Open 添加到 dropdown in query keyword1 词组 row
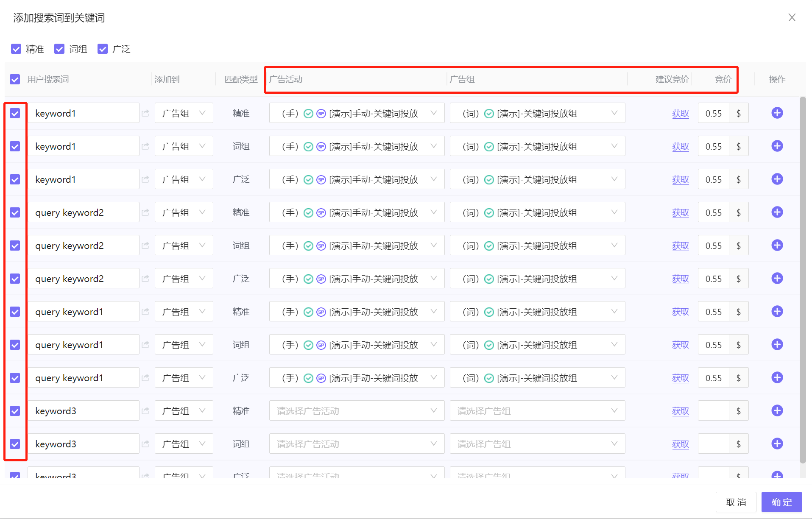Viewport: 812px width, 519px height. pos(184,345)
